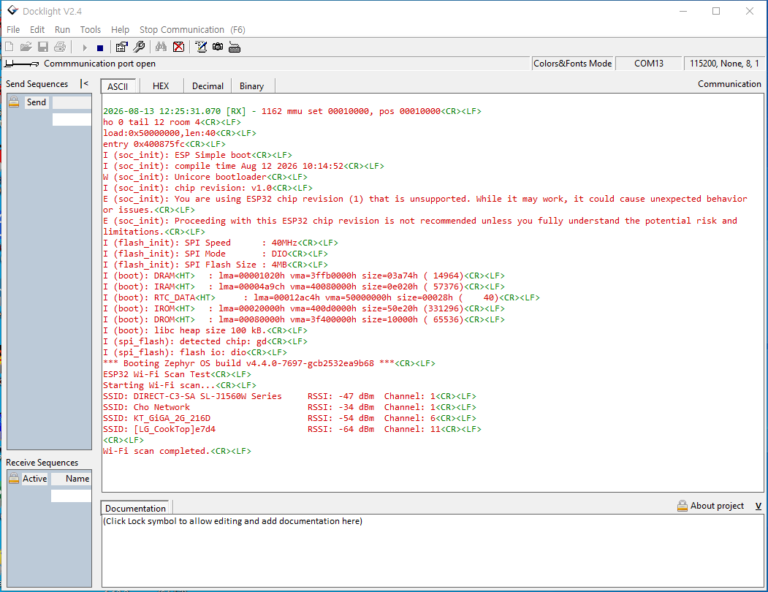Open the File menu
This screenshot has width=768, height=592.
pyautogui.click(x=13, y=29)
